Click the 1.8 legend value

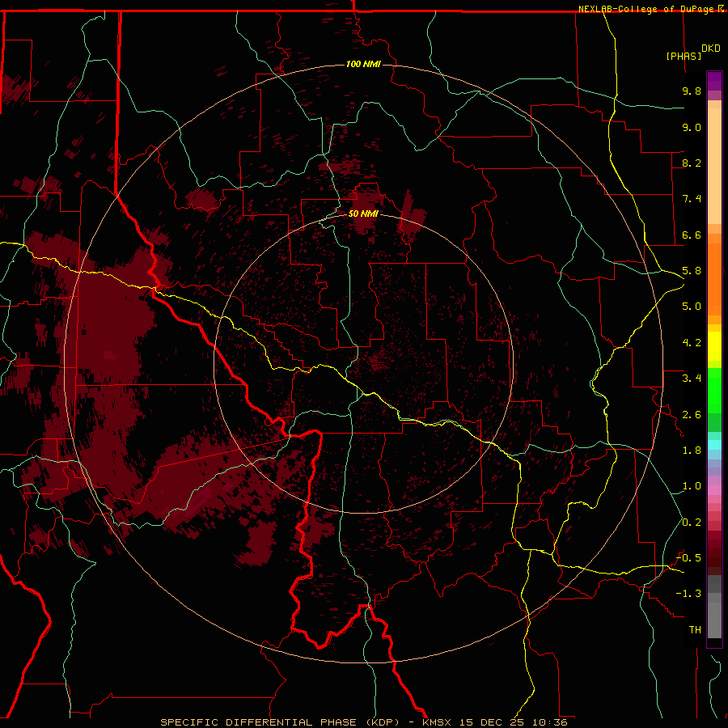click(692, 451)
